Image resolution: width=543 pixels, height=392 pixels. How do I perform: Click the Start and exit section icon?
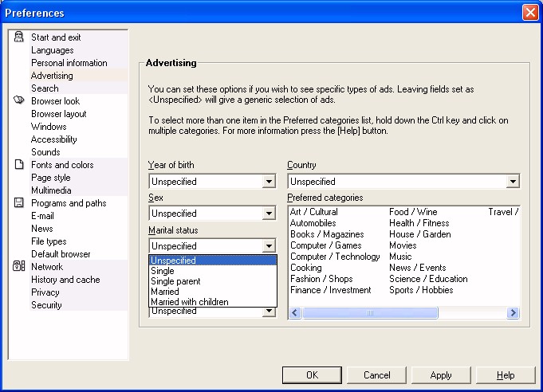(19, 37)
